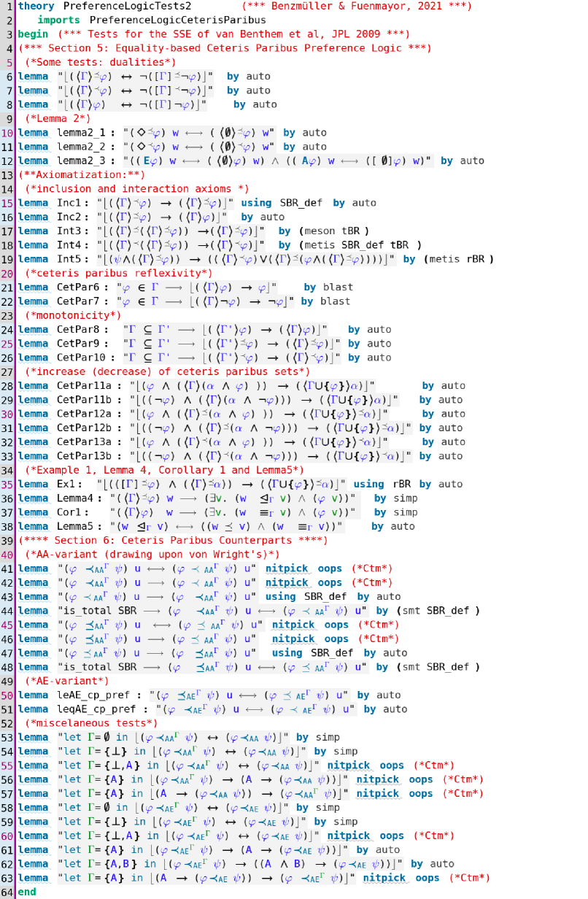This screenshot has width=588, height=899.
Task: Click the comment '(*Lemma 2*)'
Action: pyautogui.click(x=57, y=118)
